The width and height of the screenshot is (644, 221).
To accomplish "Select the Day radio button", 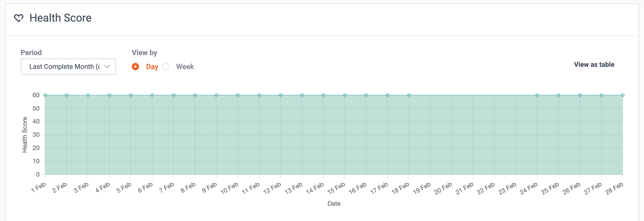I will [135, 67].
